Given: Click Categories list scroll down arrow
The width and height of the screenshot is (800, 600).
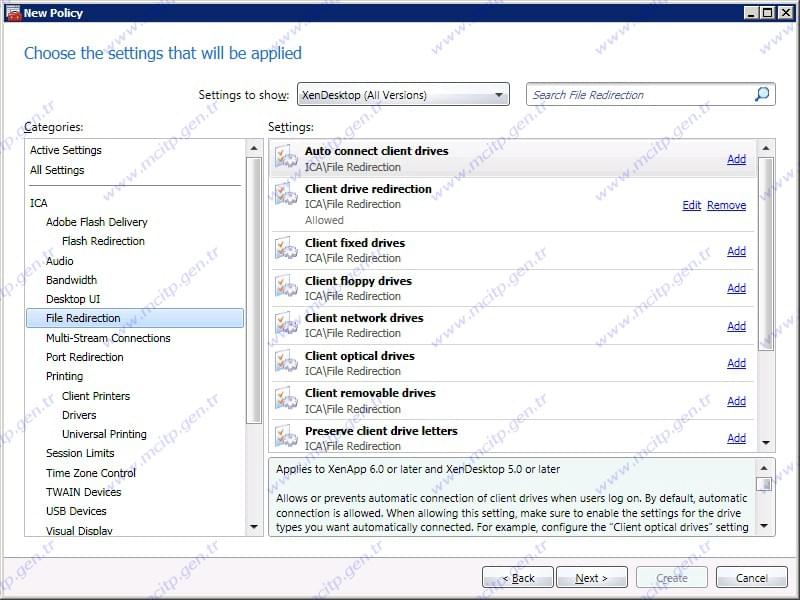Looking at the screenshot, I should (254, 526).
